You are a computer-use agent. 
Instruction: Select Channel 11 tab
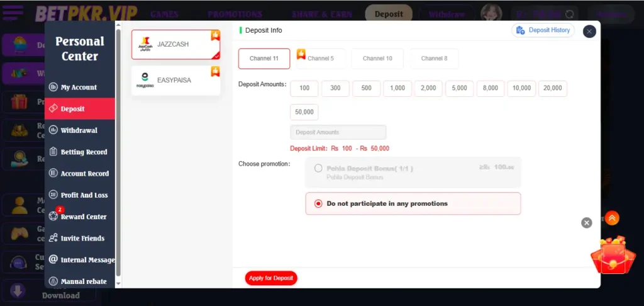(264, 59)
